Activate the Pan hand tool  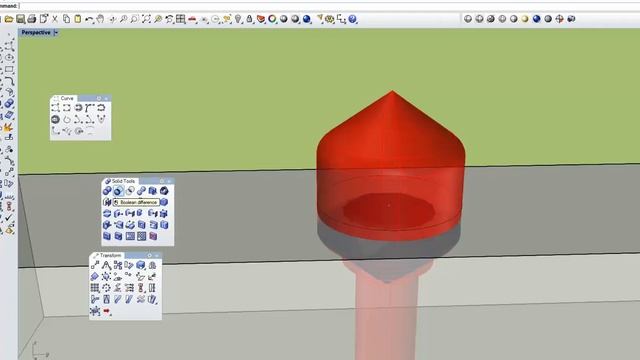100,19
